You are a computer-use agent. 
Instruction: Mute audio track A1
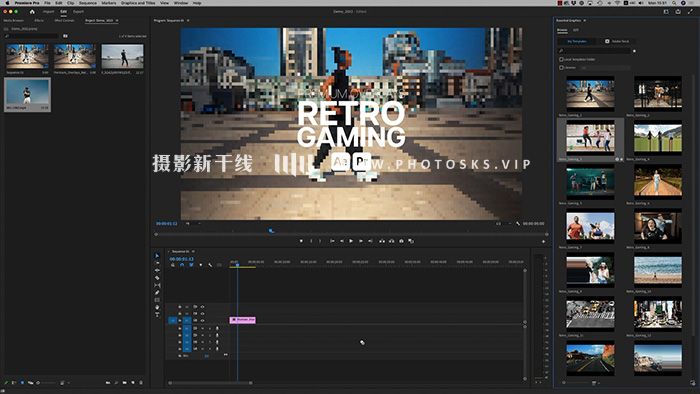tap(202, 328)
